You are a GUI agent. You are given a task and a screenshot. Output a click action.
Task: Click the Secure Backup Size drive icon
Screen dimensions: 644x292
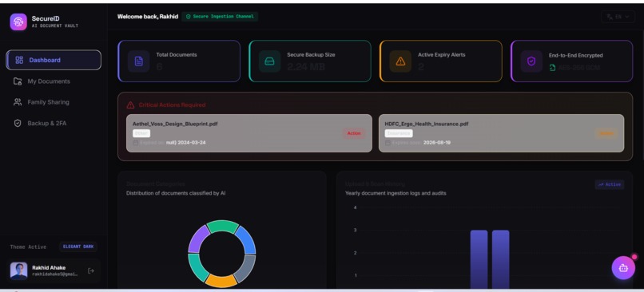(269, 61)
